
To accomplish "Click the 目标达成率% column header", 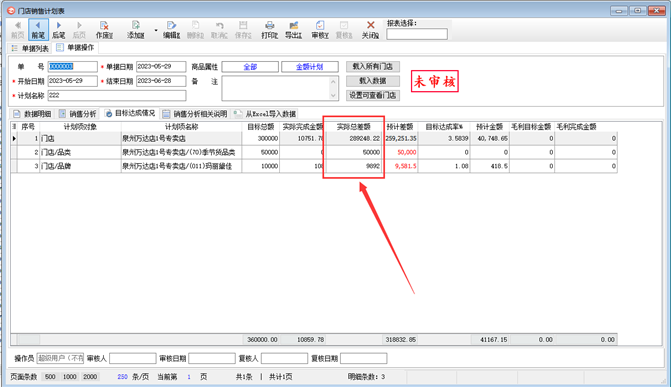I will pos(444,127).
